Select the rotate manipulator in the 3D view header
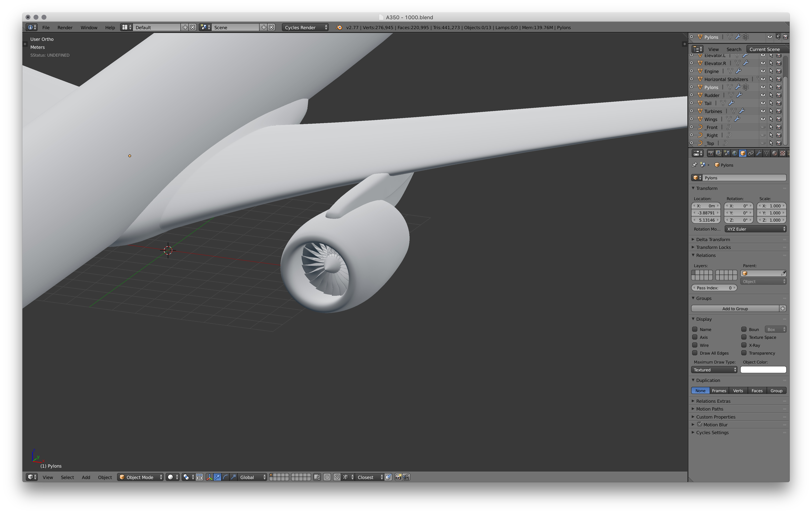Viewport: 812px width, 514px height. coord(225,477)
